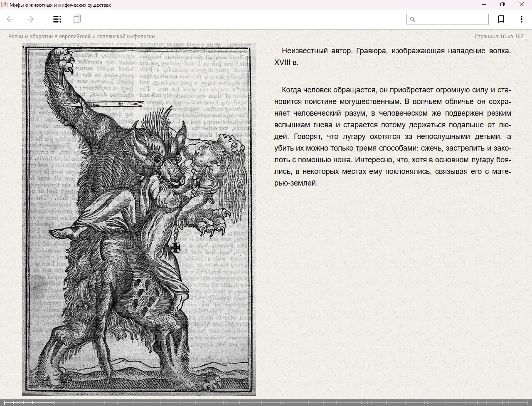This screenshot has width=532, height=406.
Task: Click the chapter title about wolves and werewolves
Action: pos(81,37)
